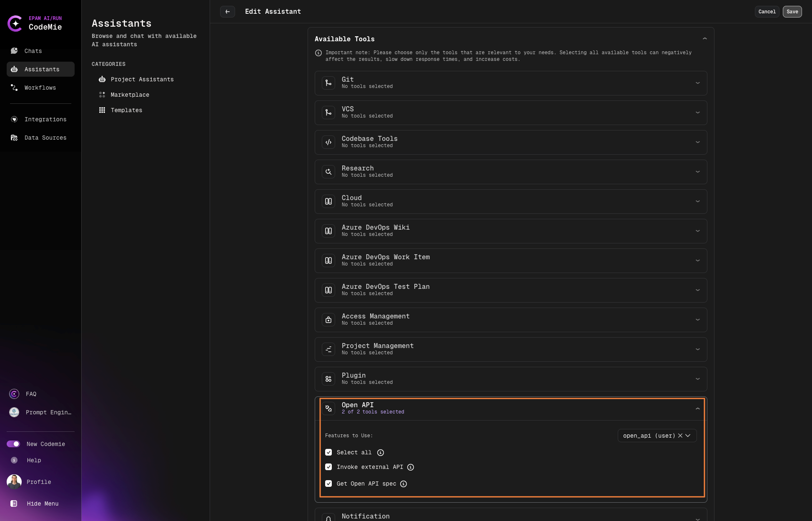The width and height of the screenshot is (812, 521).
Task: Expand the Azure DevOps Wiki section
Action: pos(698,231)
